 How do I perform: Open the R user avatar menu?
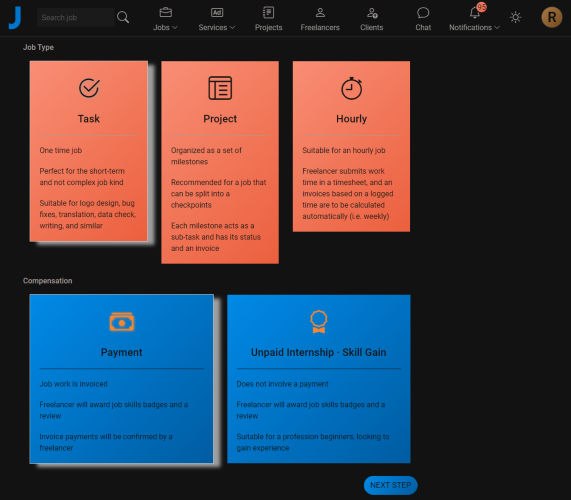point(551,17)
